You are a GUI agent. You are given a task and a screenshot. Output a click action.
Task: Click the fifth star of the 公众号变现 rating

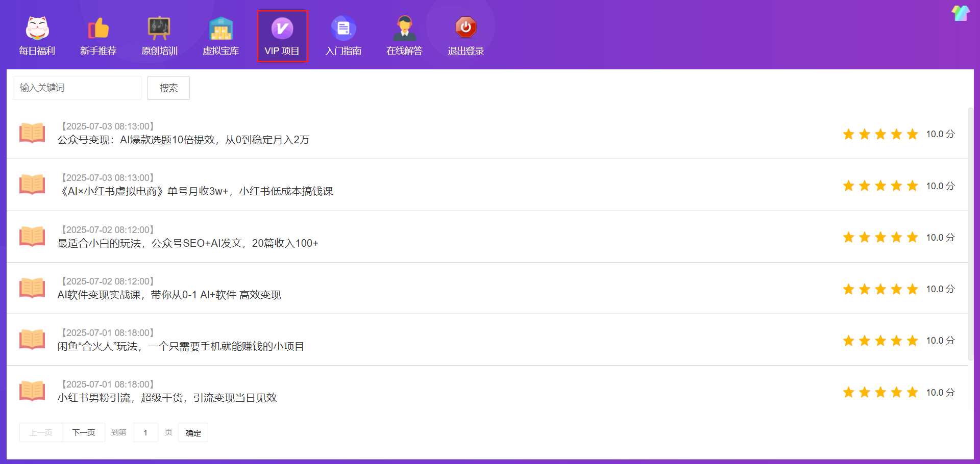tap(913, 134)
